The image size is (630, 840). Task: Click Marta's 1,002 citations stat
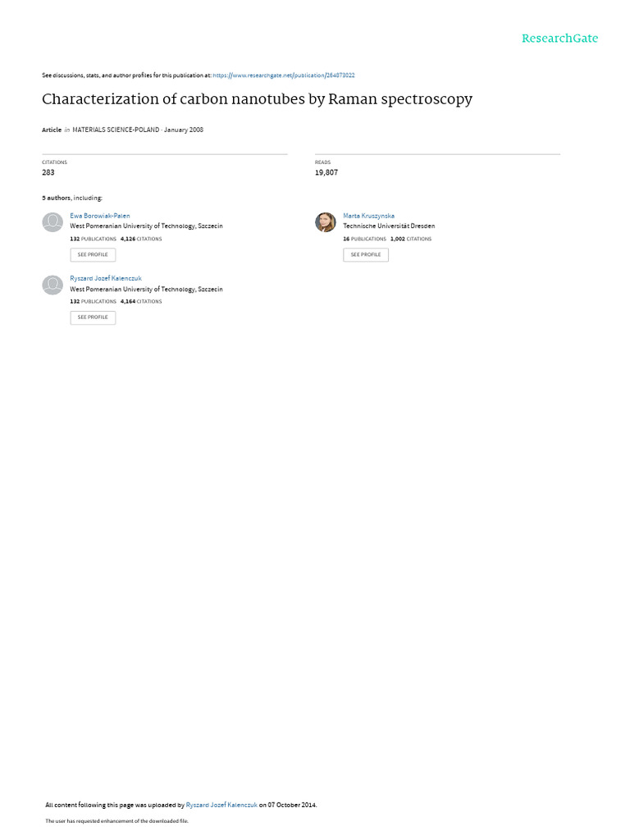tap(411, 239)
